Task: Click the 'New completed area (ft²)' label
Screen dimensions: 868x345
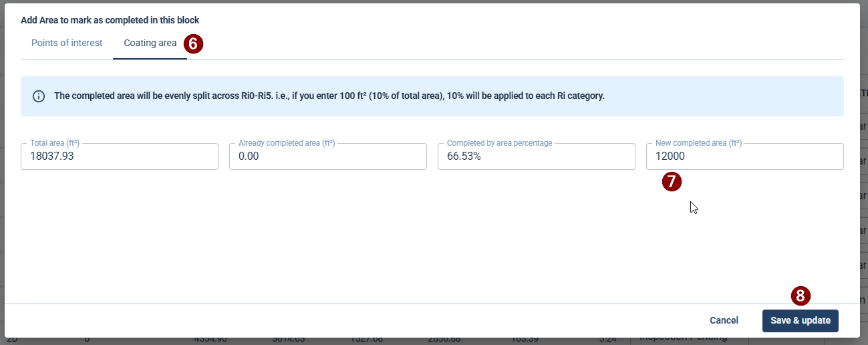Action: click(698, 143)
